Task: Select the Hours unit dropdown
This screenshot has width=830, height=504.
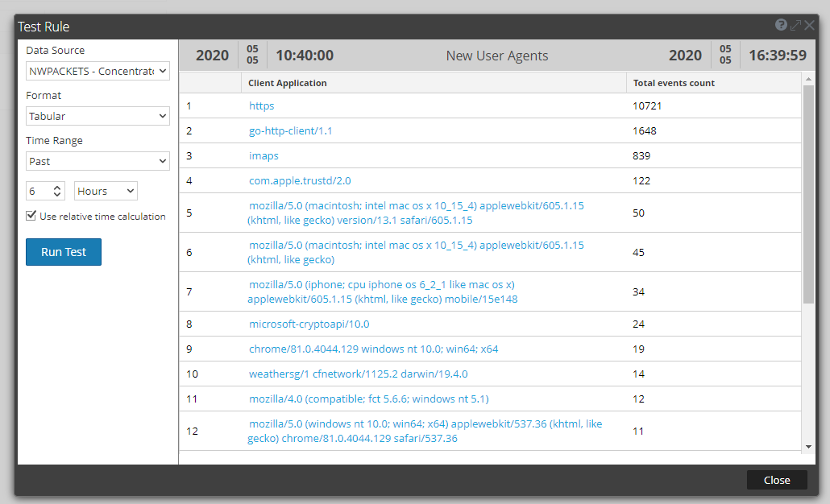Action: pyautogui.click(x=106, y=191)
